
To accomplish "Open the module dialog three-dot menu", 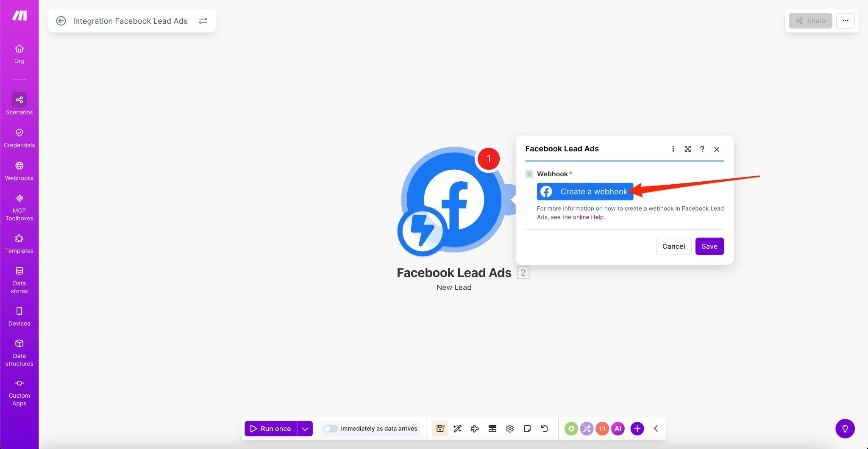I will (x=673, y=149).
